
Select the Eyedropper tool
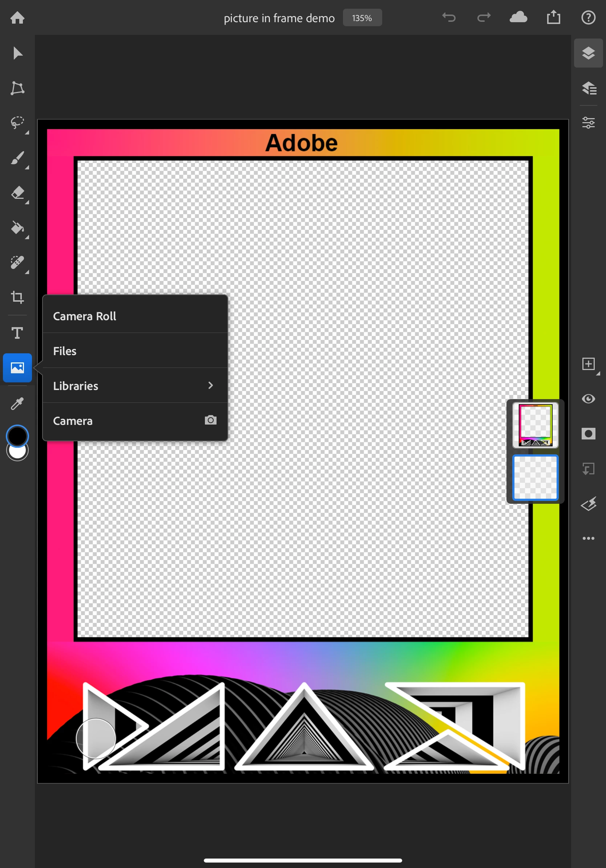(x=17, y=403)
